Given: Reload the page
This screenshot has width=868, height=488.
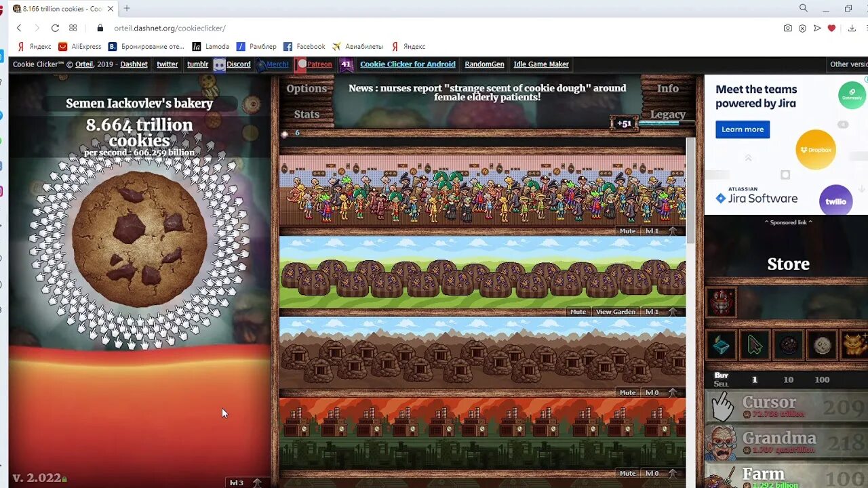Looking at the screenshot, I should (55, 28).
